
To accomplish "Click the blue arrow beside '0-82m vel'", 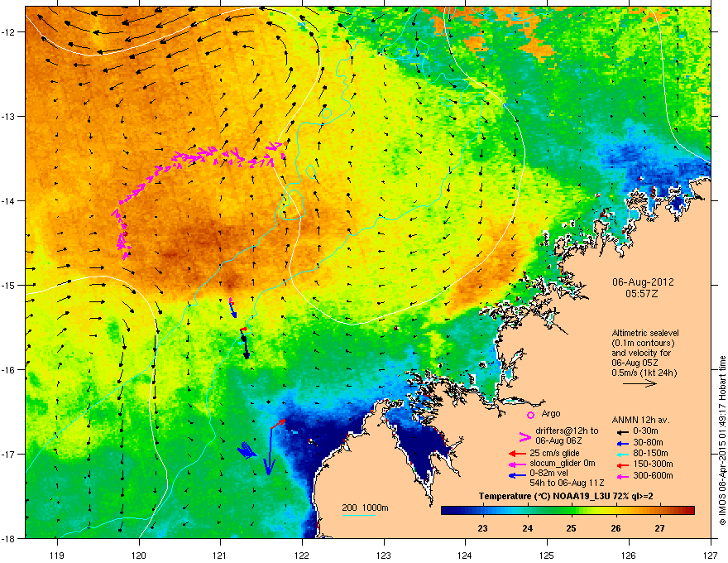I will coord(517,475).
